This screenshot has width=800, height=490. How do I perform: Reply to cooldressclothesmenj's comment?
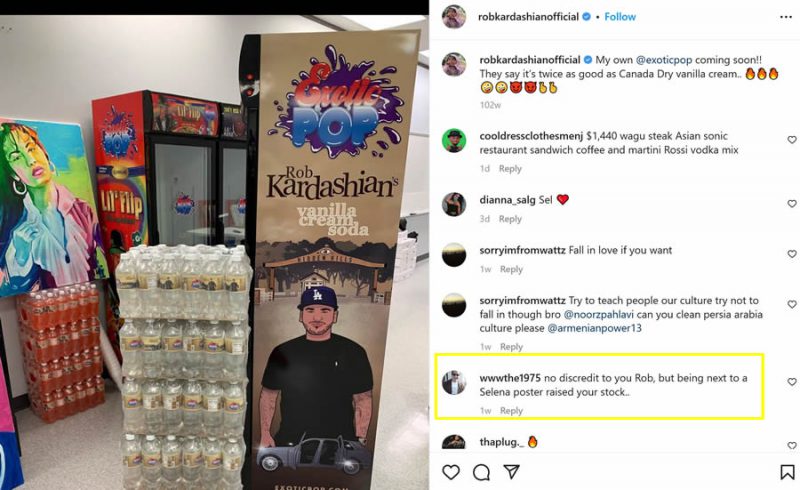[510, 168]
